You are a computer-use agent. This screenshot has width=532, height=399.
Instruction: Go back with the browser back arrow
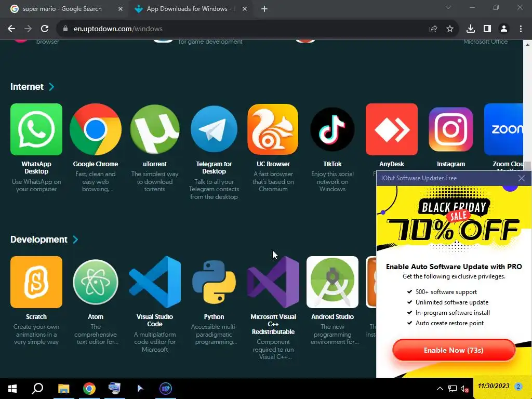(x=11, y=29)
